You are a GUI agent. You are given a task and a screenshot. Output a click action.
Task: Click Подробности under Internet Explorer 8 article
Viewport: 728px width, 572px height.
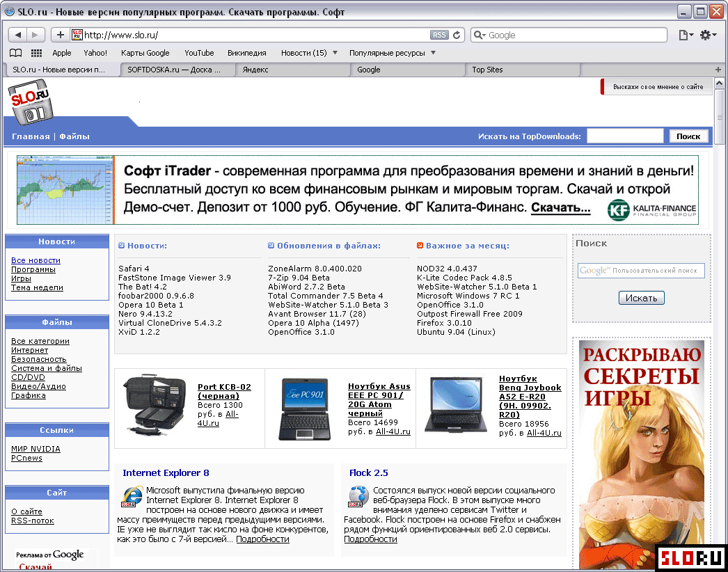click(263, 539)
